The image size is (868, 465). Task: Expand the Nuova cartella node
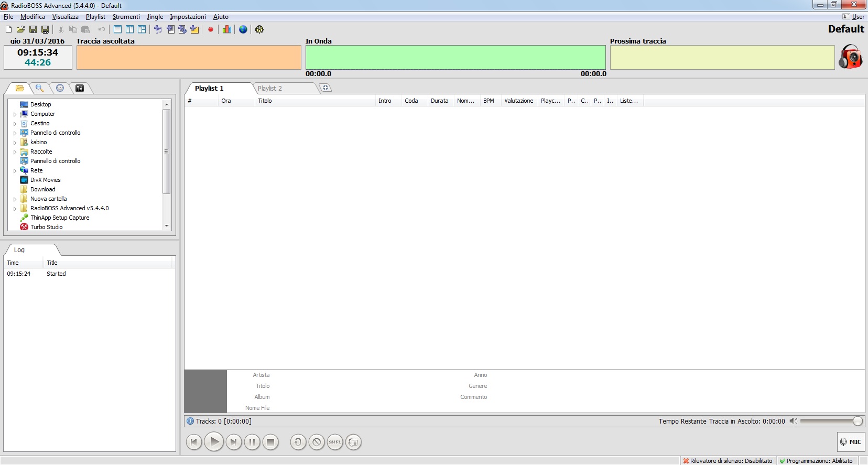point(15,199)
